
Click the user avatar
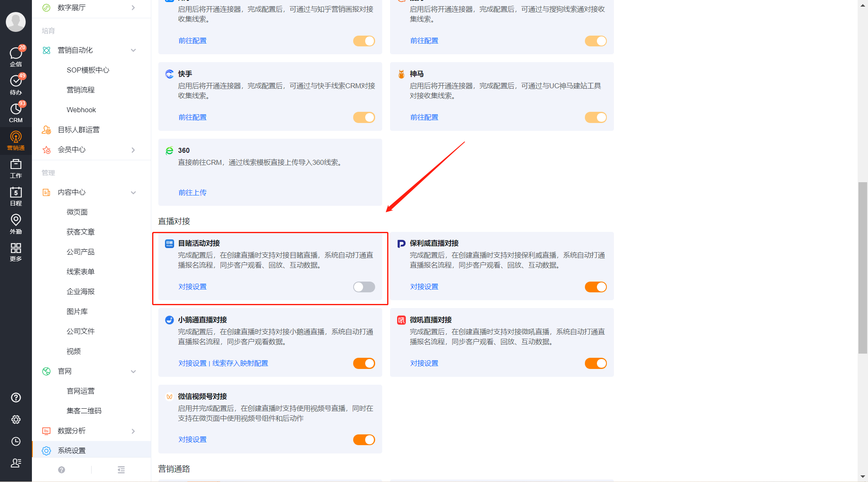(16, 22)
